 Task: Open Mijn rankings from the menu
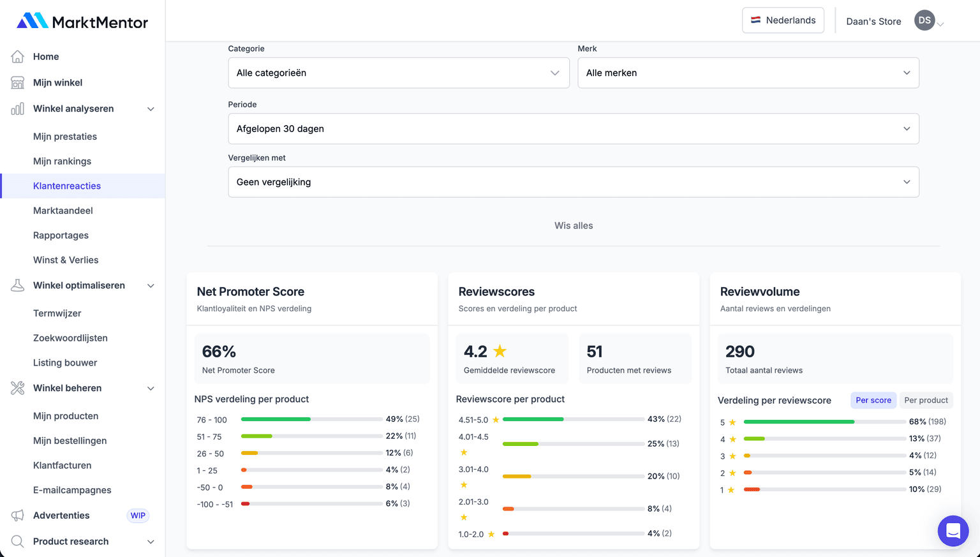pyautogui.click(x=62, y=161)
